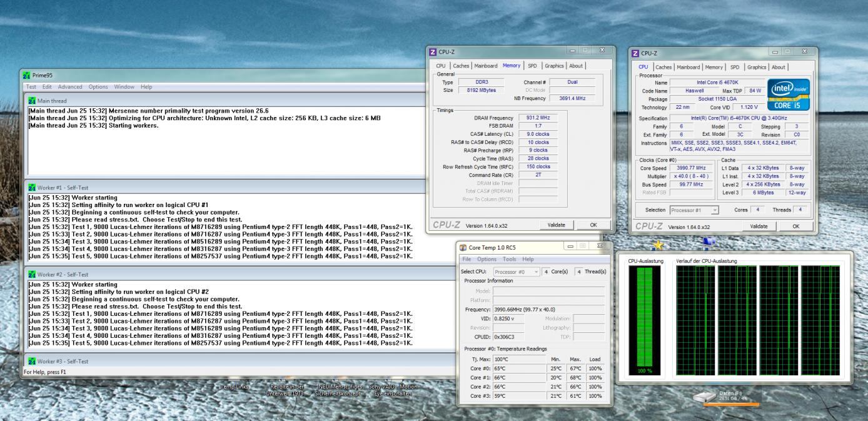The image size is (868, 421).
Task: Open the Options menu in Core Temp
Action: coord(487,259)
